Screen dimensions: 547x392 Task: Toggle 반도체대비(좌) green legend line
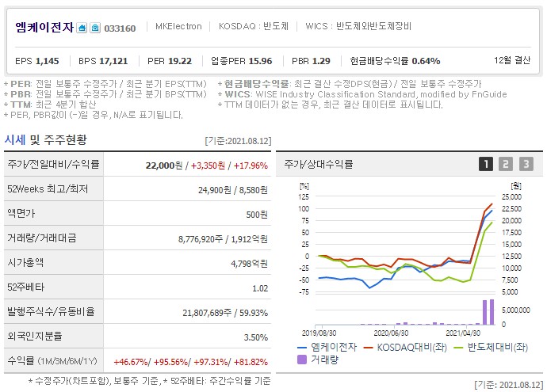click(491, 347)
